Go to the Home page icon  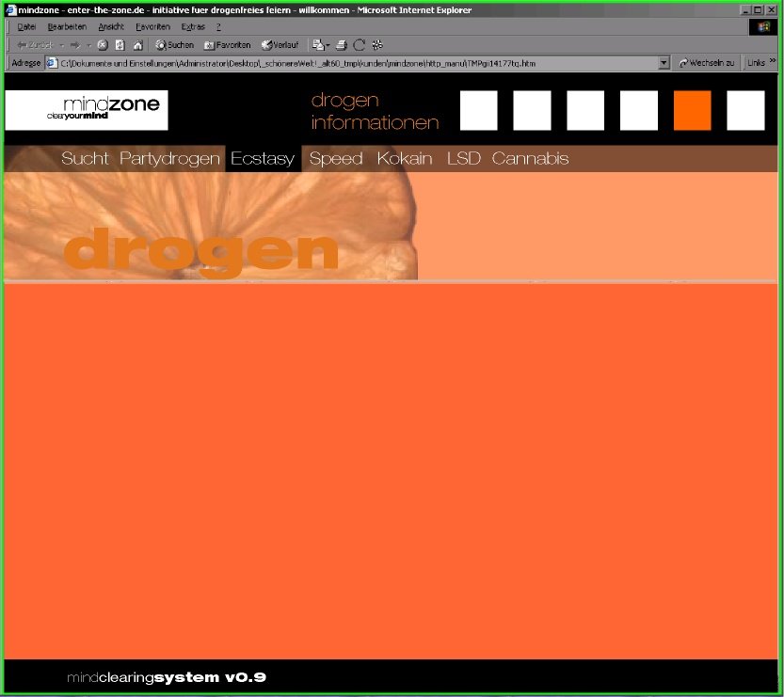click(137, 44)
